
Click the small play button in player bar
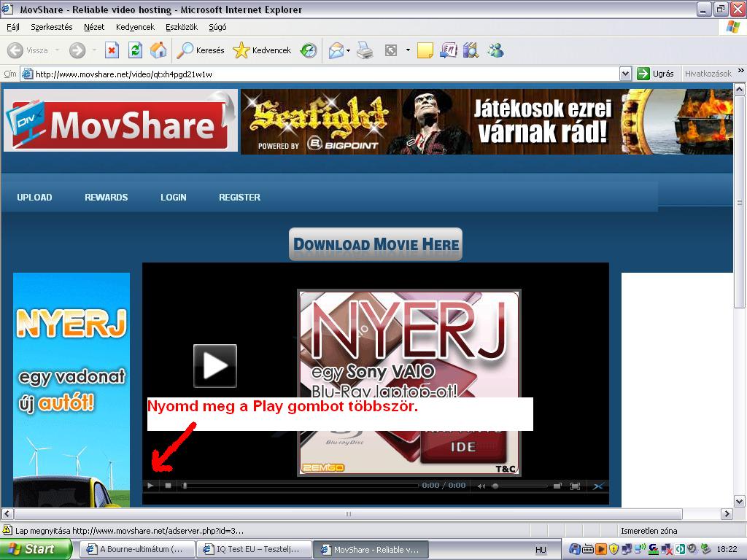150,486
